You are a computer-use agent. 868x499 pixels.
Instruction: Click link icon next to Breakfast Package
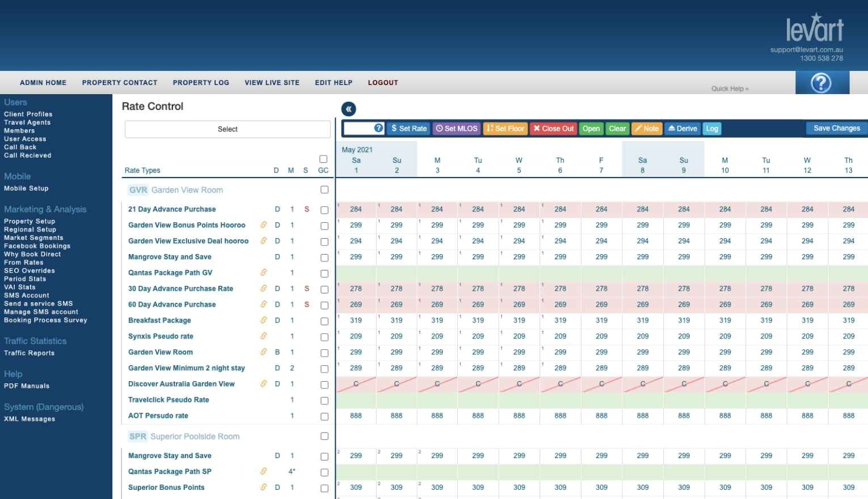coord(264,320)
